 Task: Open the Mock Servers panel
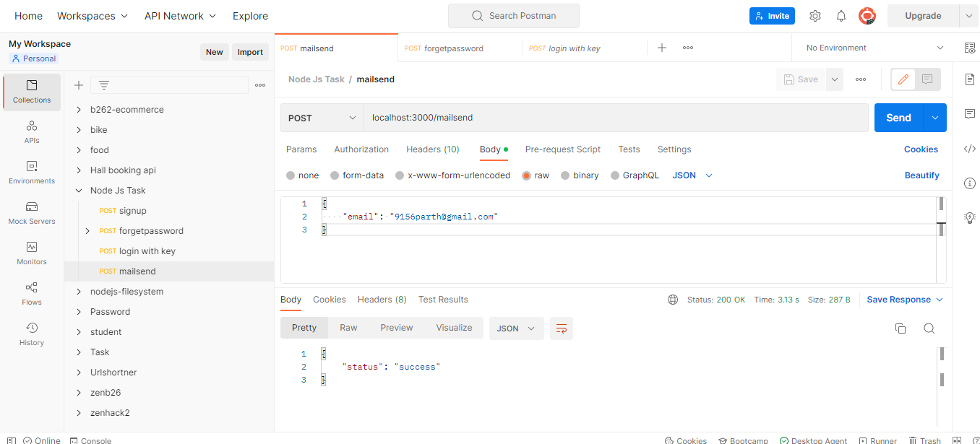pos(31,213)
